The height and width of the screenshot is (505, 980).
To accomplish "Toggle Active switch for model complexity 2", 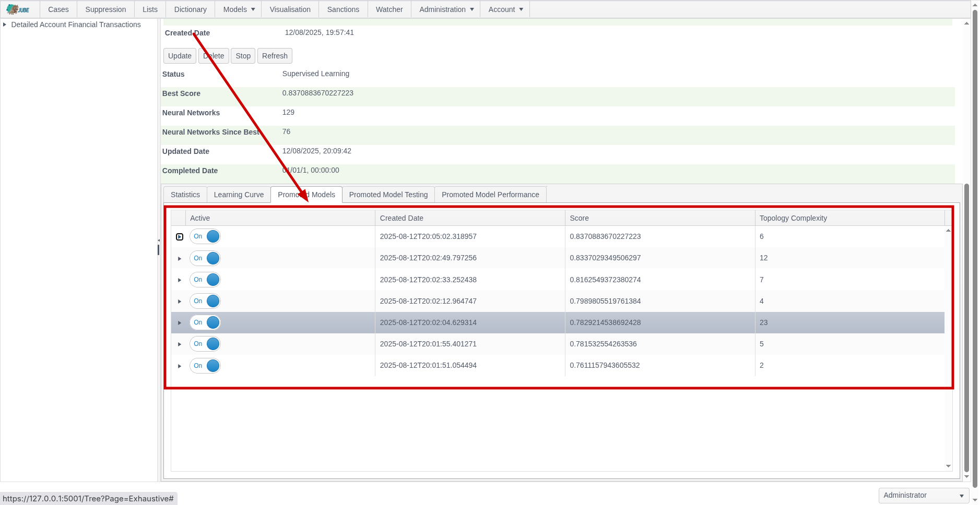I will click(205, 366).
